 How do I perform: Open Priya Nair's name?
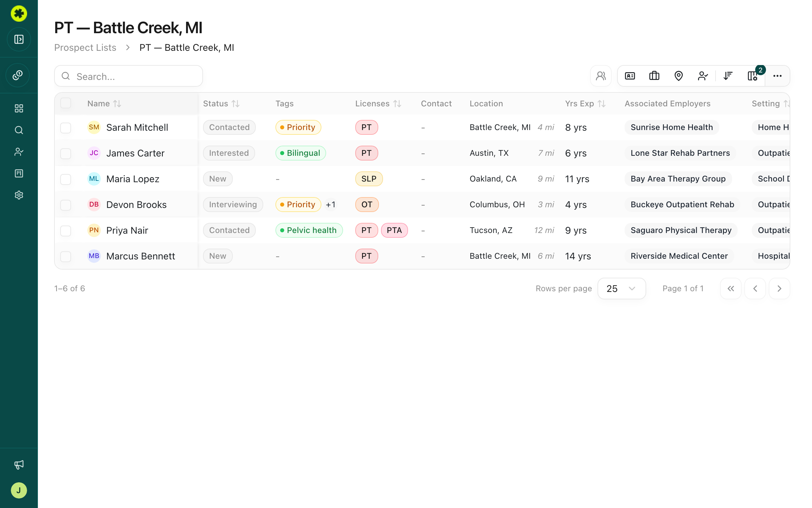127,230
